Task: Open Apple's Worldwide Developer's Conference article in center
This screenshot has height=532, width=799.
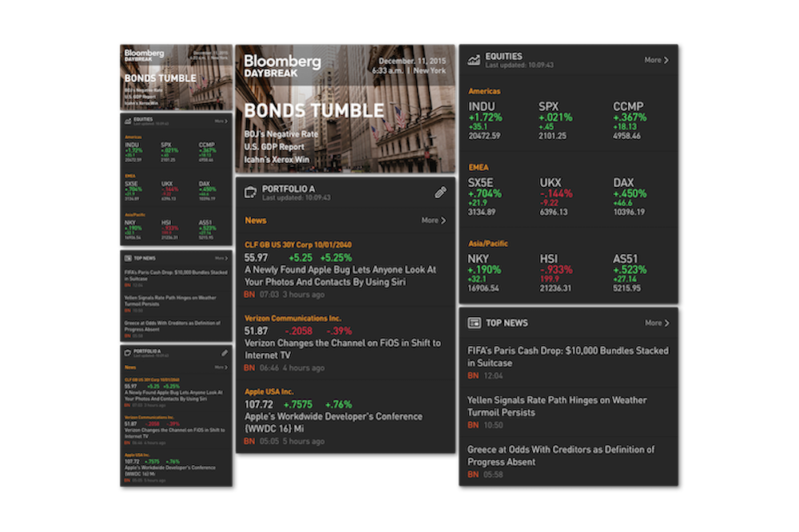Action: [333, 423]
